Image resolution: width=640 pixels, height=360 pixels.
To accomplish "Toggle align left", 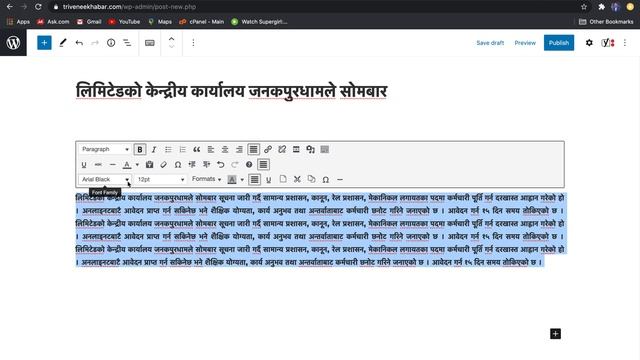I will tap(211, 149).
